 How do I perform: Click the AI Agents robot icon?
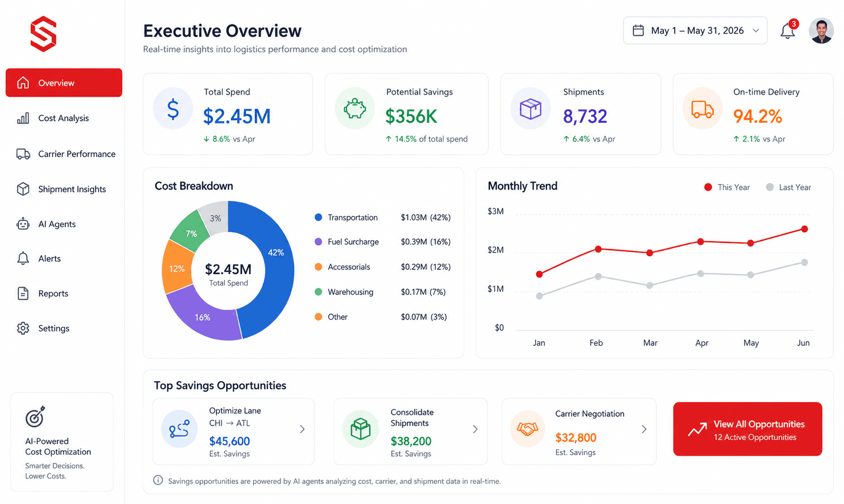pyautogui.click(x=23, y=224)
